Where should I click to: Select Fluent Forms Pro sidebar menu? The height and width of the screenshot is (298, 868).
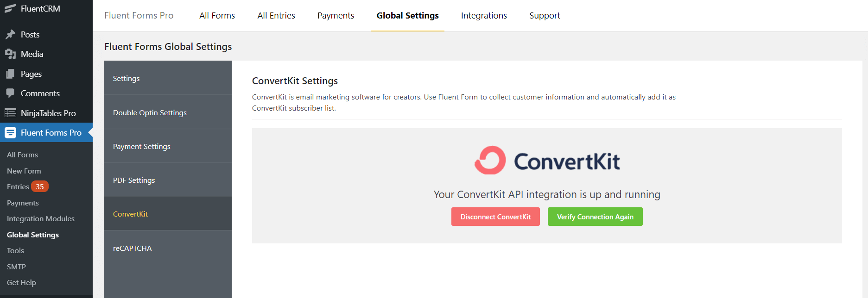coord(46,133)
